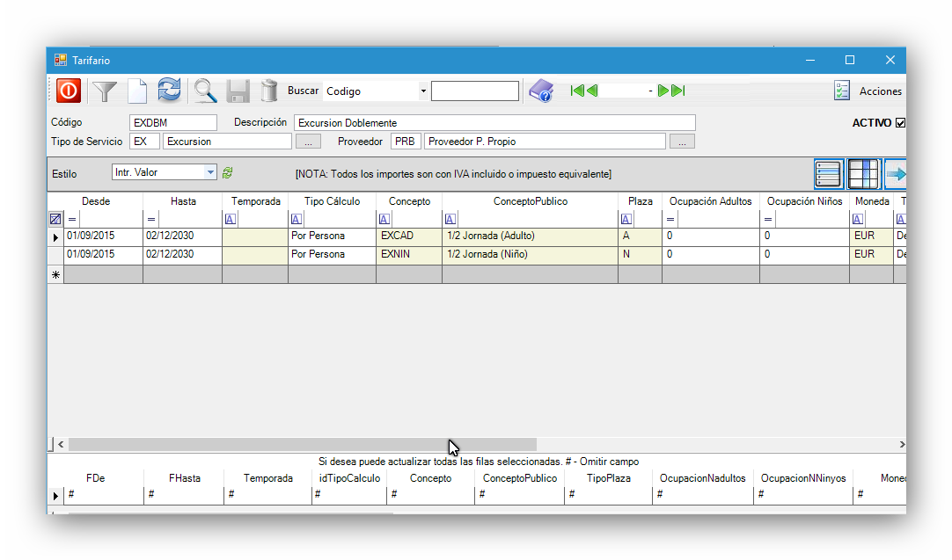Open the Buscar Codigo dropdown
This screenshot has height=560, width=952.
pos(423,91)
